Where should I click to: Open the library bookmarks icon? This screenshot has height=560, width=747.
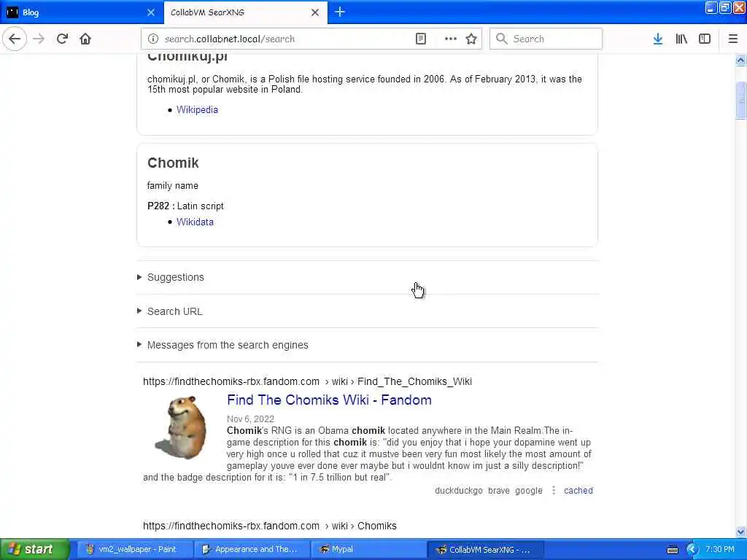(x=681, y=39)
